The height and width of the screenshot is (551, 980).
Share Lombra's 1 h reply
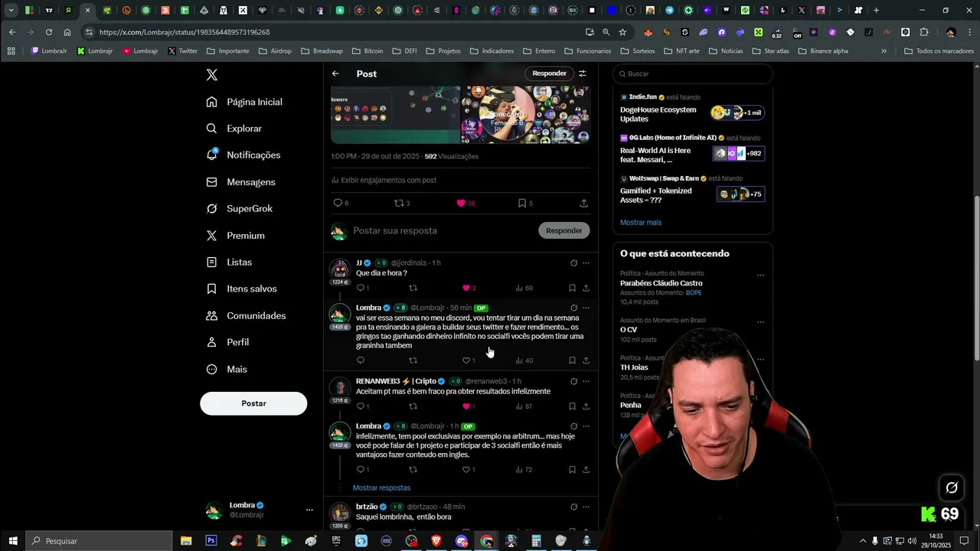coord(586,470)
